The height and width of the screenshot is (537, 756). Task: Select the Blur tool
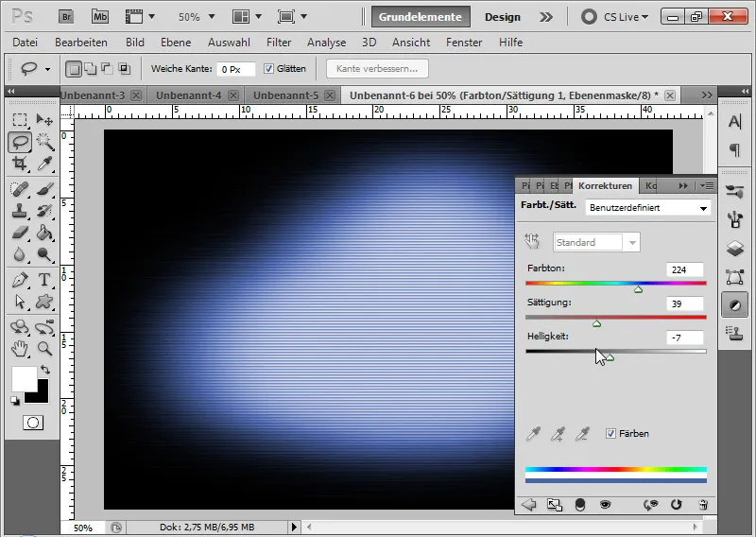[20, 254]
